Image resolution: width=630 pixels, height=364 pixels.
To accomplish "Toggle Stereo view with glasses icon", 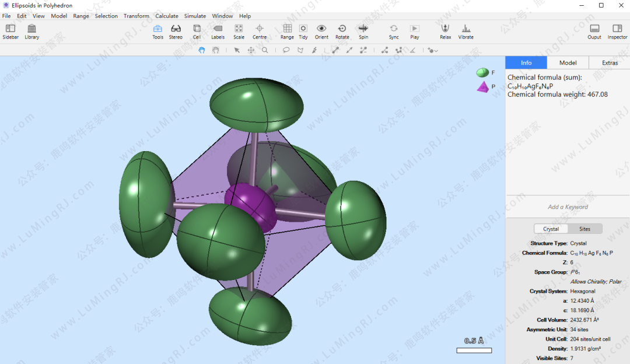I will [176, 32].
